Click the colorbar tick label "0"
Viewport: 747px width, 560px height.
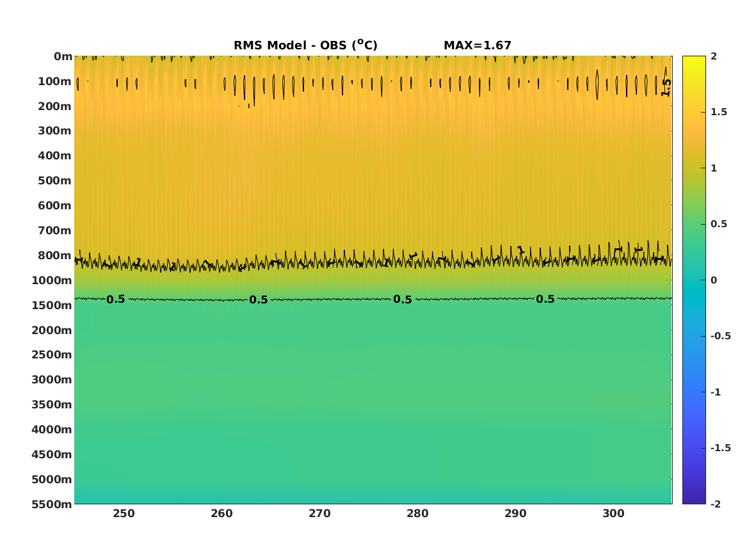(714, 280)
